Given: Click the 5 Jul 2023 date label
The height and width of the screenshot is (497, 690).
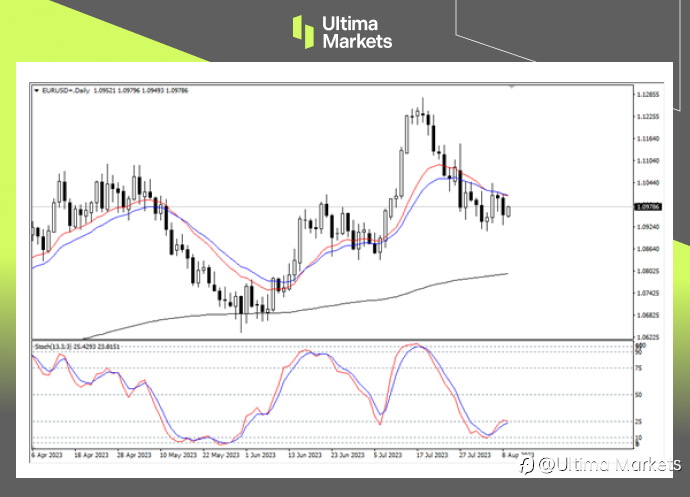Looking at the screenshot, I should [388, 455].
